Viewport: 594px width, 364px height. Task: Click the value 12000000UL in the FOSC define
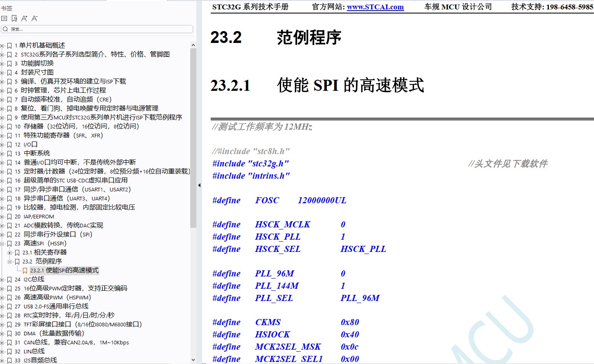point(322,200)
